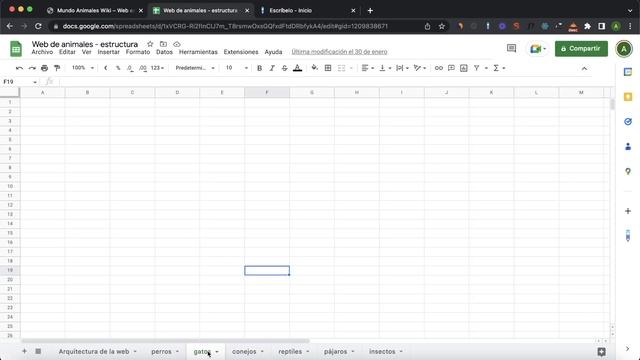Hide the menus with collapse arrow
640x360 pixels.
pos(584,69)
